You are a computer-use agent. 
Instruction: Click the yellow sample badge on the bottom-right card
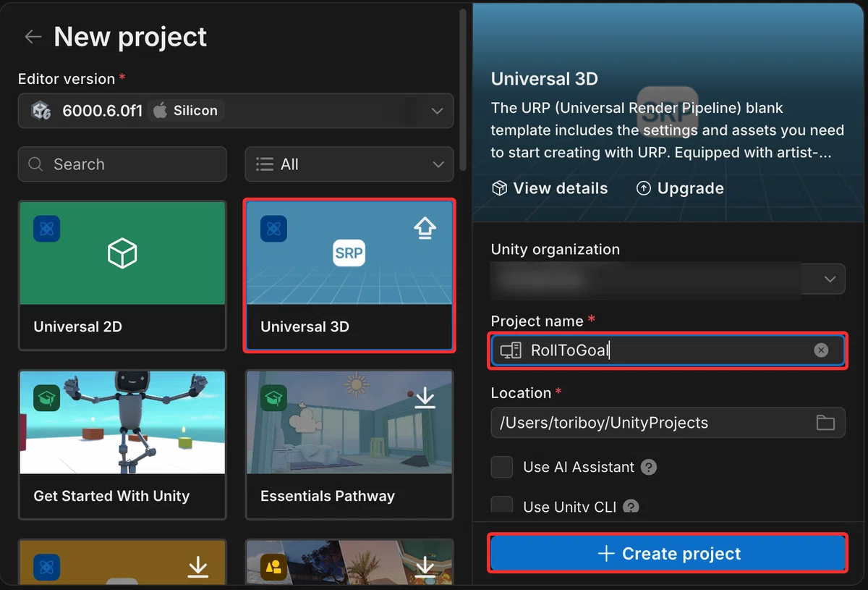[x=273, y=567]
